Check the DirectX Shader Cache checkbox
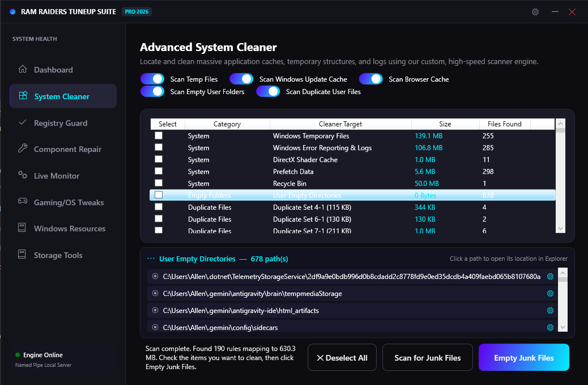588x385 pixels. tap(159, 159)
